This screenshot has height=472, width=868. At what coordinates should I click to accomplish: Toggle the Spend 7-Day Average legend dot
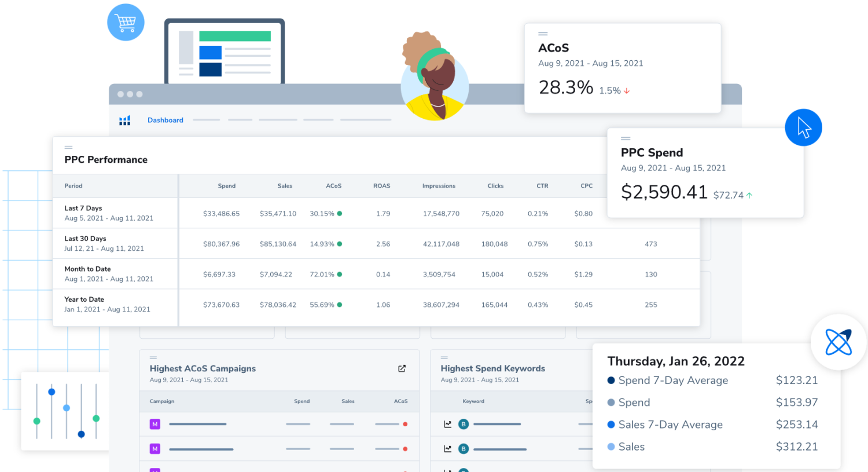pyautogui.click(x=611, y=380)
